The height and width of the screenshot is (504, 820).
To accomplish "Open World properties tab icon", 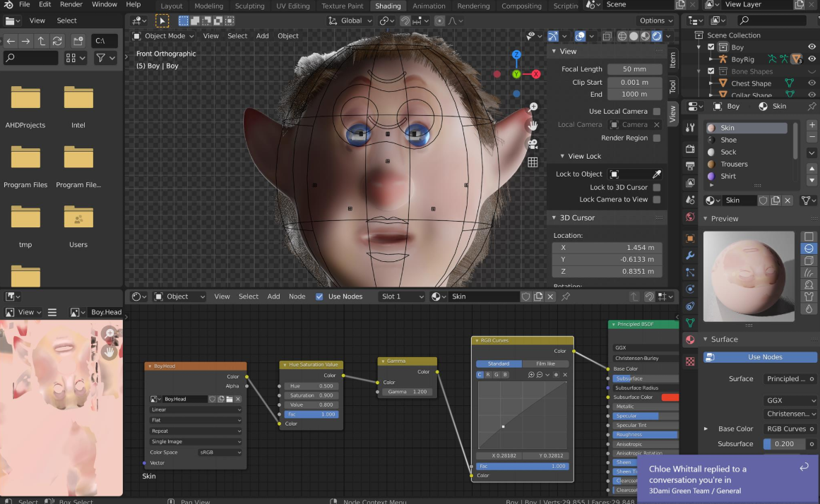I will click(690, 217).
